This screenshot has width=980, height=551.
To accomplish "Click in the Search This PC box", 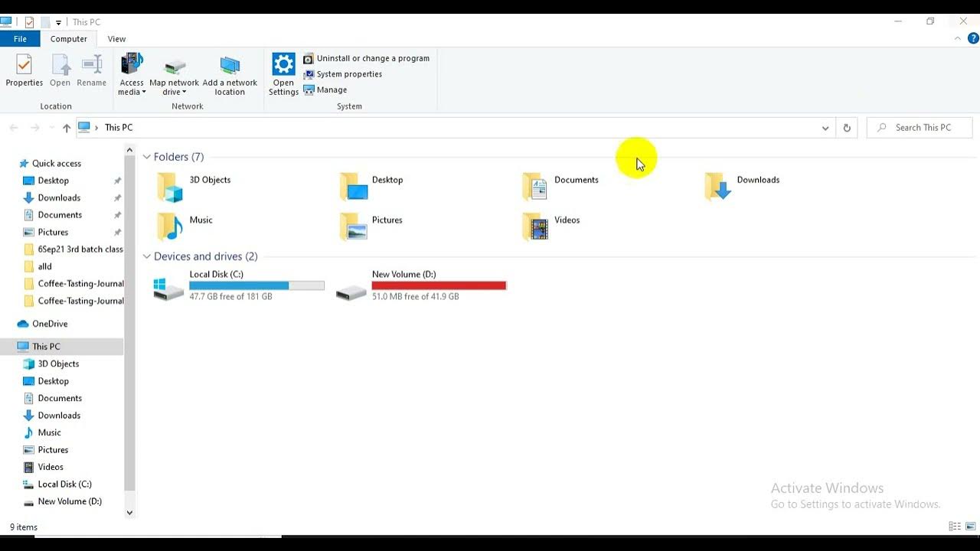I will click(x=920, y=128).
